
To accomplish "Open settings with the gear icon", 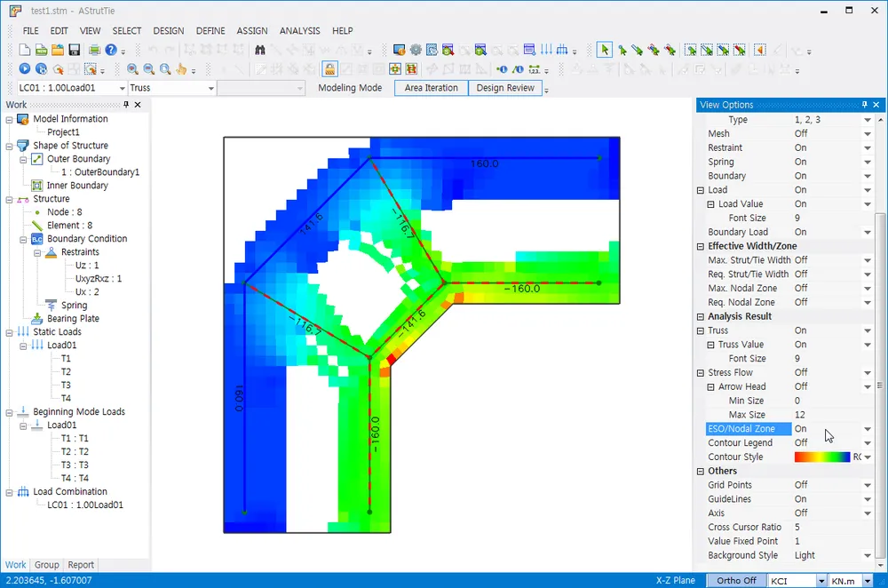I will (416, 50).
